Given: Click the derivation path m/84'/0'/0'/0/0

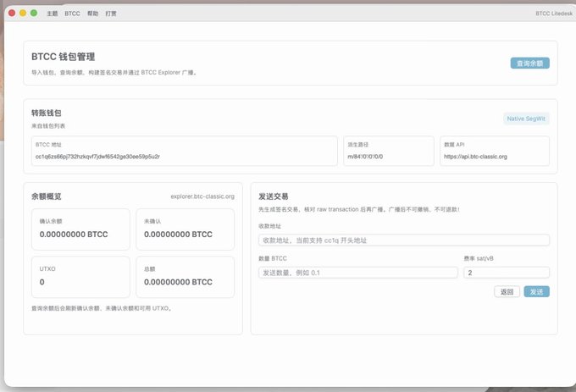Looking at the screenshot, I should [x=365, y=157].
